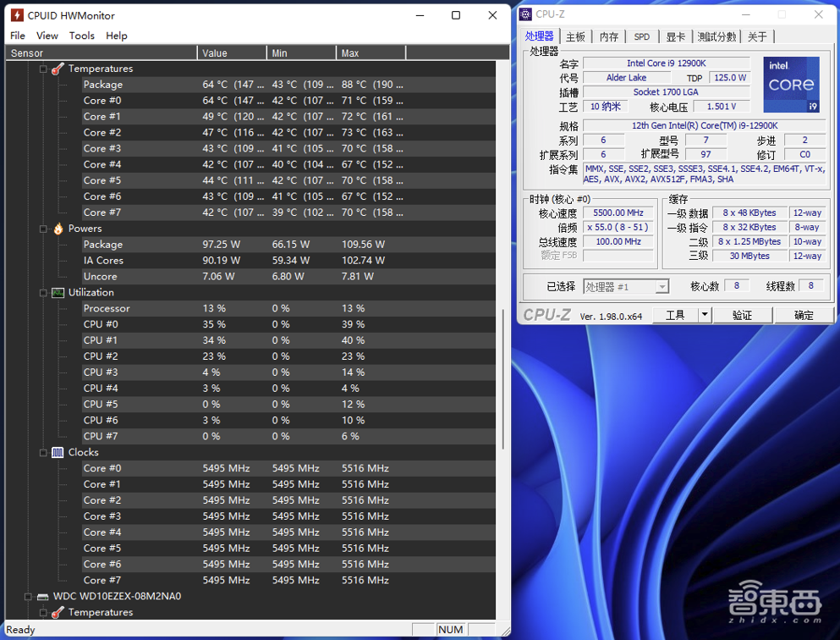Image resolution: width=840 pixels, height=640 pixels.
Task: Switch to the 内存 tab
Action: tap(609, 36)
